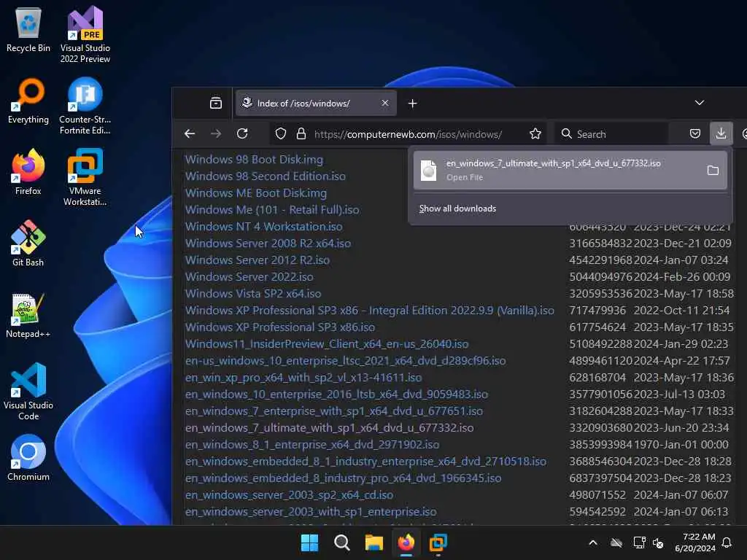The width and height of the screenshot is (747, 560).
Task: Close the Index of /isos/windows/ tab
Action: coord(385,103)
